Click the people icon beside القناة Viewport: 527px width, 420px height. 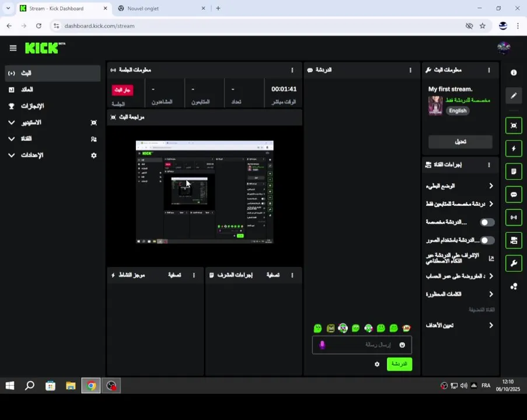click(x=94, y=139)
